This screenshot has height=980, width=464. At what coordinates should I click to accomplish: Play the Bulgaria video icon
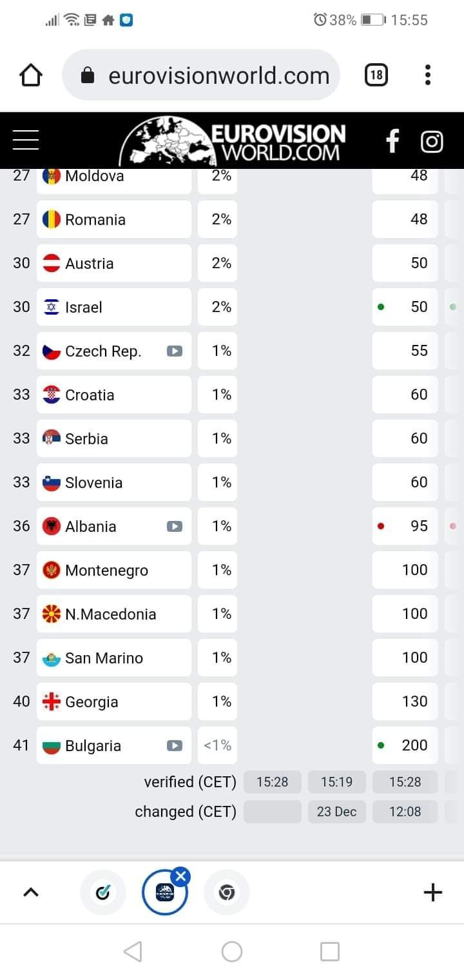coord(174,746)
